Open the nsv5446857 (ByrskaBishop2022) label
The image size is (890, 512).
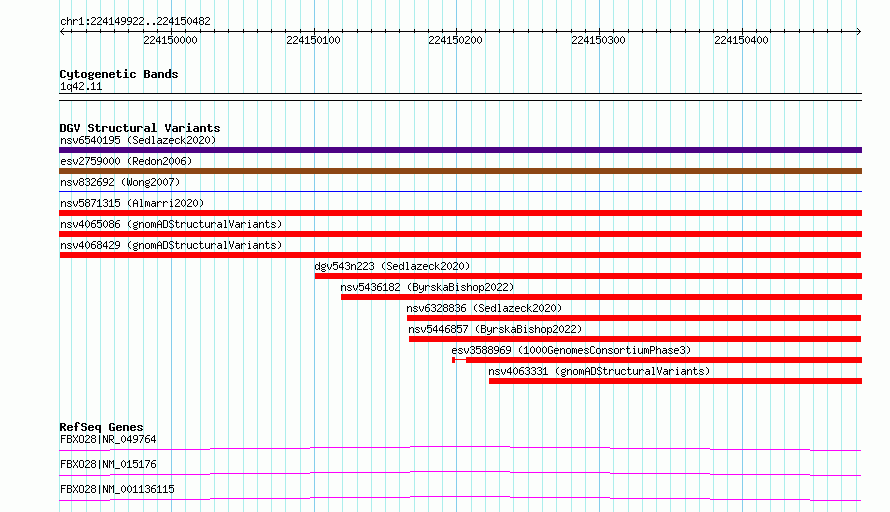[495, 329]
